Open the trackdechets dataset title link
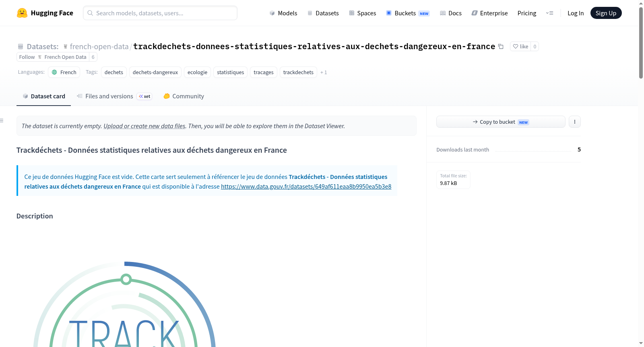This screenshot has width=644, height=347. [314, 46]
